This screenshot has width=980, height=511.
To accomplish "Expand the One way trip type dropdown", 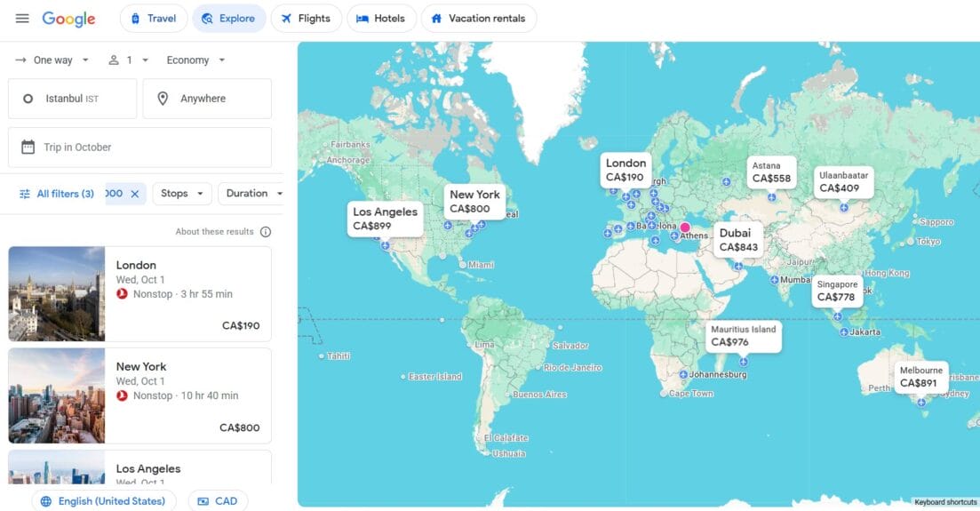I will 52,60.
